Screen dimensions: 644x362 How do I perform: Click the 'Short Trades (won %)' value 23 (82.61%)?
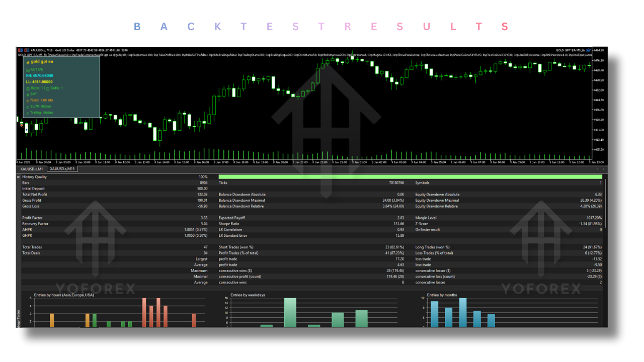coord(394,247)
